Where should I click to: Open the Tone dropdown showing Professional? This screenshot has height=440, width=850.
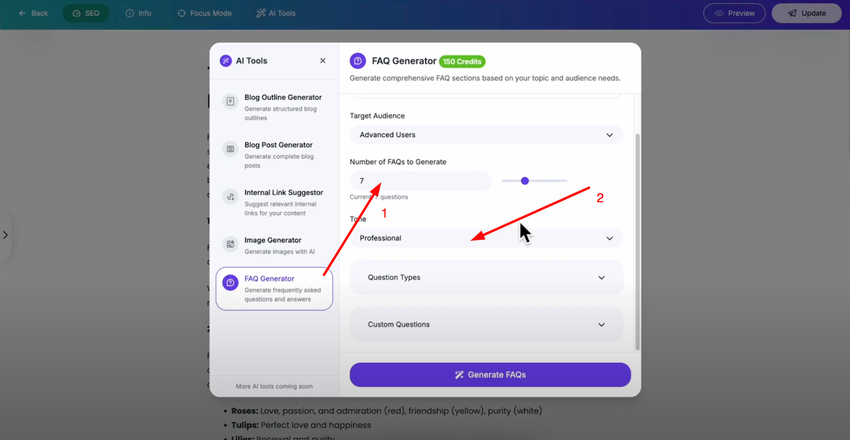pos(486,238)
